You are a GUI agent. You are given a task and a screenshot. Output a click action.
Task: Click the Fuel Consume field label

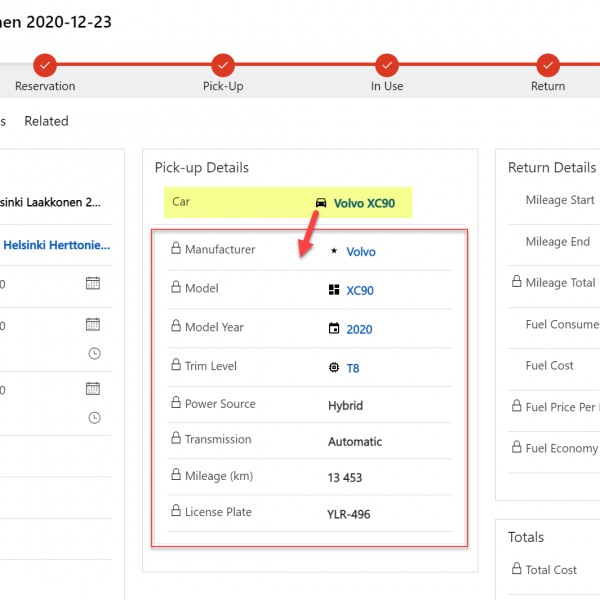click(562, 324)
